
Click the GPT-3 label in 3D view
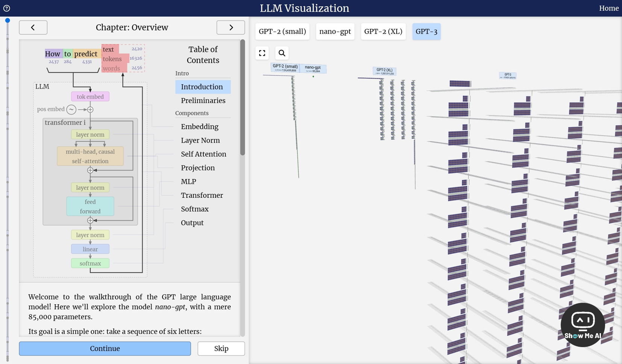pos(508,76)
